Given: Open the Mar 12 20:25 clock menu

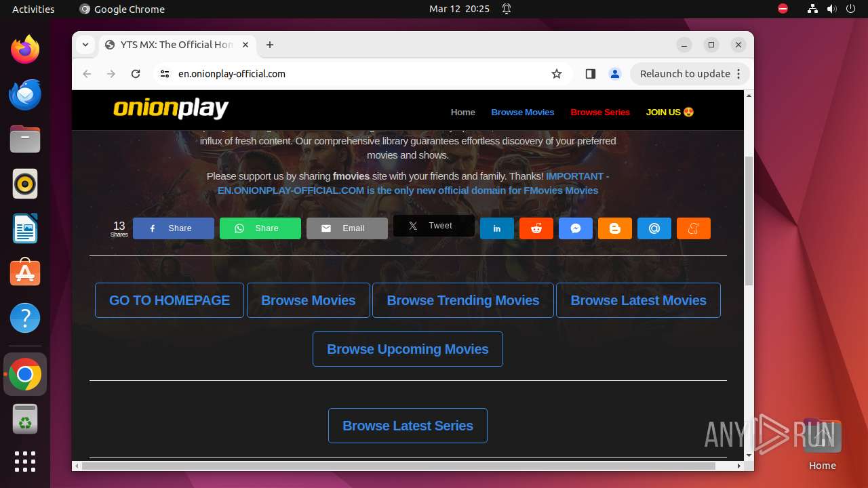Looking at the screenshot, I should tap(459, 9).
